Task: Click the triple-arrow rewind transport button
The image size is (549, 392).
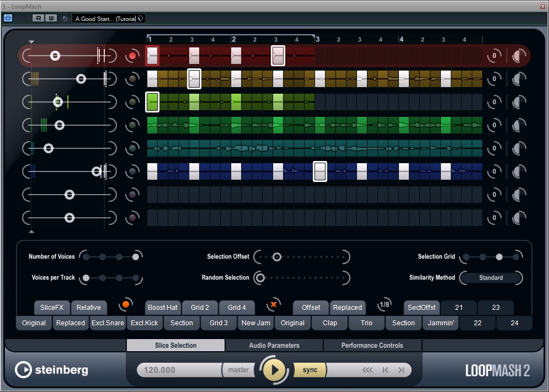Action: point(367,370)
